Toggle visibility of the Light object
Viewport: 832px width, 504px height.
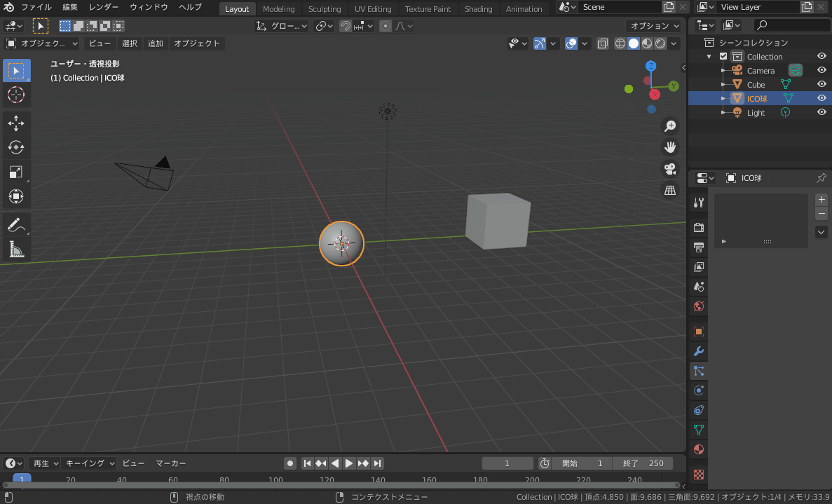tap(821, 113)
